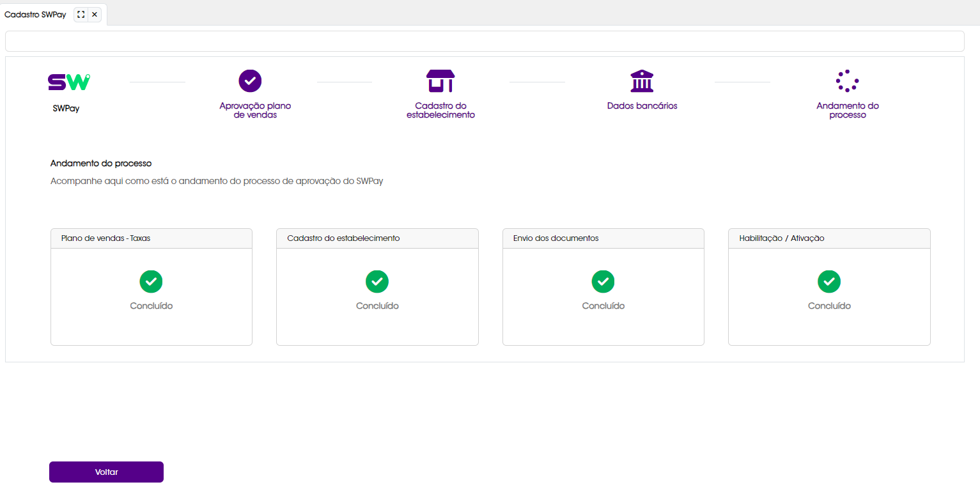Viewport: 980px width, 503px height.
Task: Click Concluído under Envio dos documentos
Action: (x=603, y=306)
